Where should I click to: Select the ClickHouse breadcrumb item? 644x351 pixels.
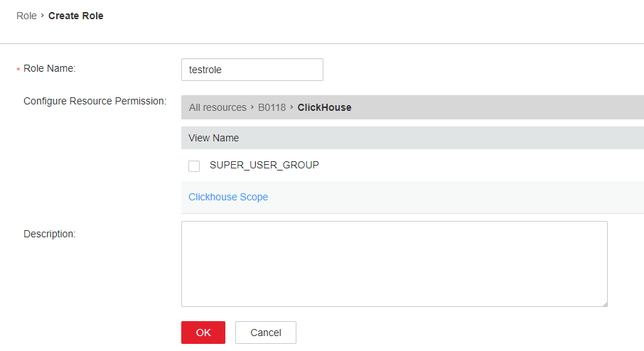(x=324, y=107)
